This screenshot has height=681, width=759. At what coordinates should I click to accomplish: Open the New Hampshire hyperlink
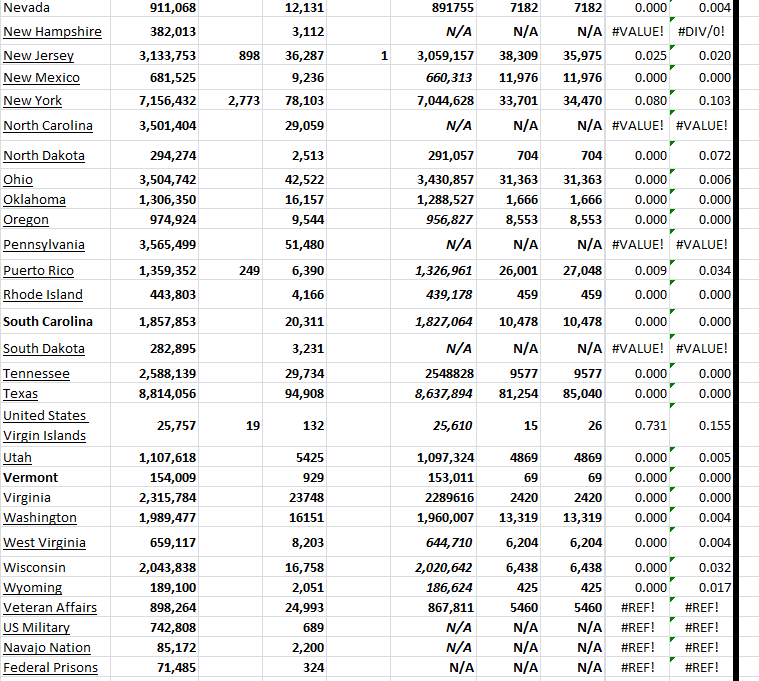click(x=52, y=32)
